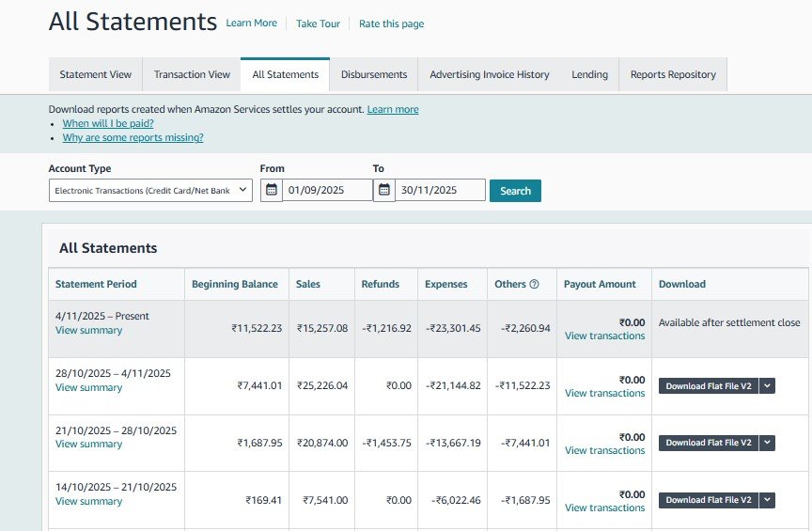Expand download options for 21/10/2025 – 28/10/2025 statement

point(768,443)
